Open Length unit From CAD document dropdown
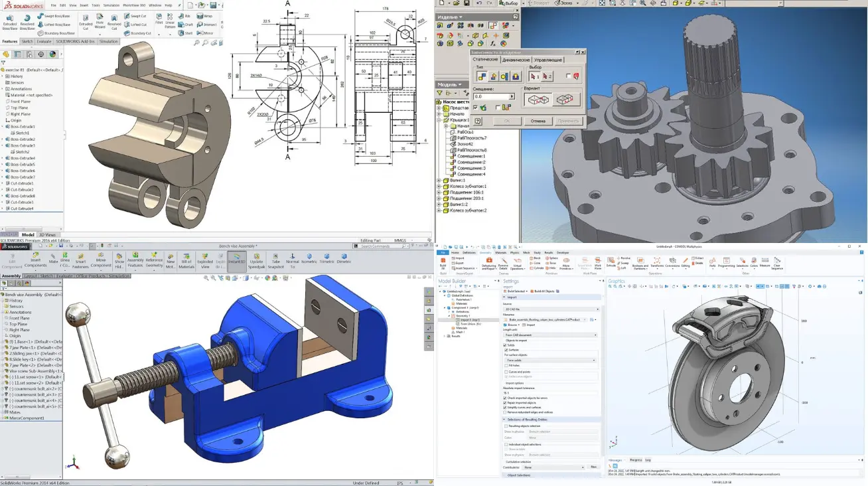868x486 pixels. 551,335
